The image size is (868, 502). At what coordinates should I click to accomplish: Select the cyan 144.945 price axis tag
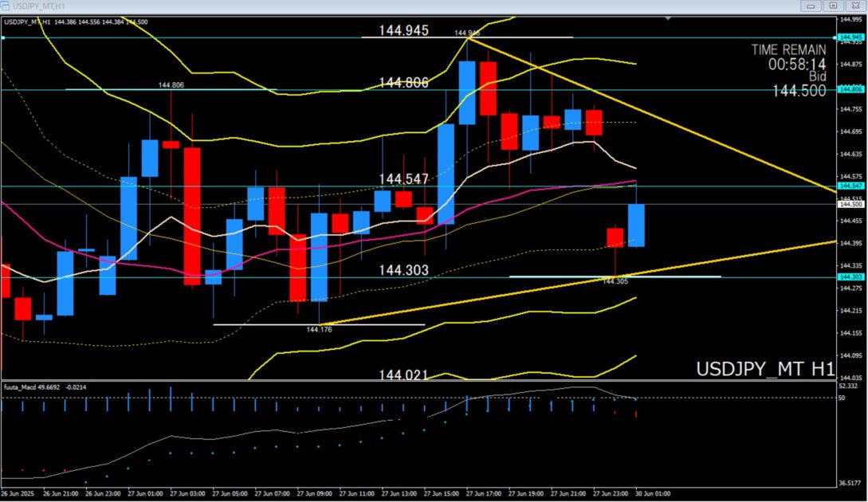coord(851,37)
